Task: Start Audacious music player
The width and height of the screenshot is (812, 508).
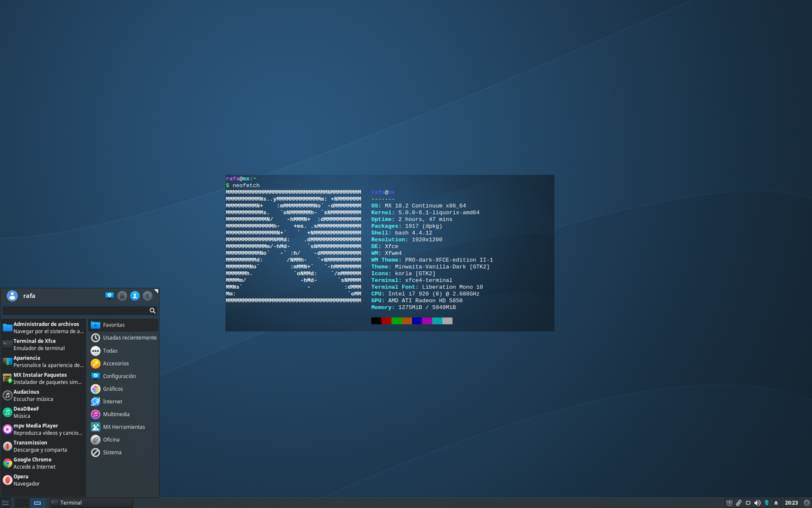Action: pos(43,395)
